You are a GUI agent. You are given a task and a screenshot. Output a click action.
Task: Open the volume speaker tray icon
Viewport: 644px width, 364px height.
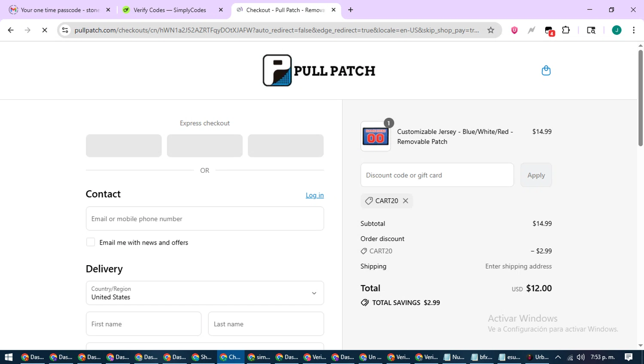click(581, 357)
